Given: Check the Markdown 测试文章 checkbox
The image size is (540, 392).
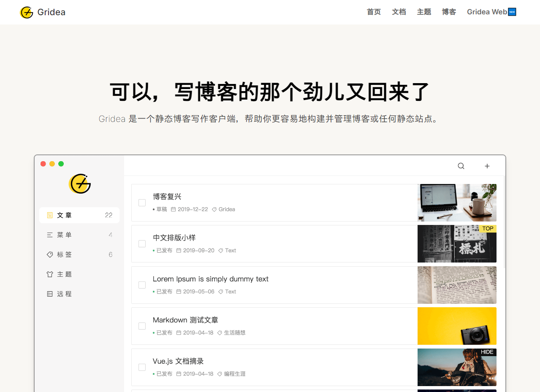Looking at the screenshot, I should coord(142,326).
